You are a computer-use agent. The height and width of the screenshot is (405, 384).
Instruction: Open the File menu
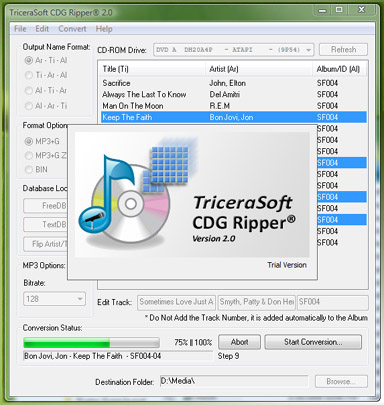coord(20,29)
